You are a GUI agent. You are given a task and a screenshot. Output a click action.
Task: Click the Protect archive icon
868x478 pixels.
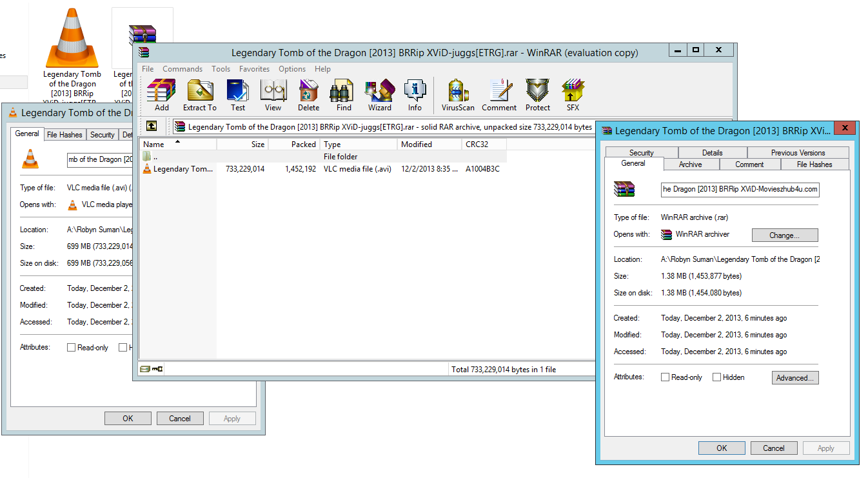pos(537,95)
